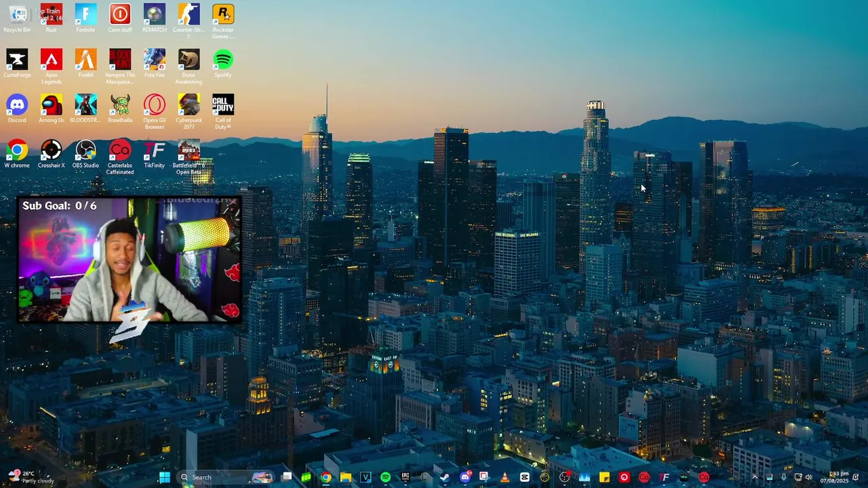Select the Free Fire desktop shortcut

coord(155,64)
